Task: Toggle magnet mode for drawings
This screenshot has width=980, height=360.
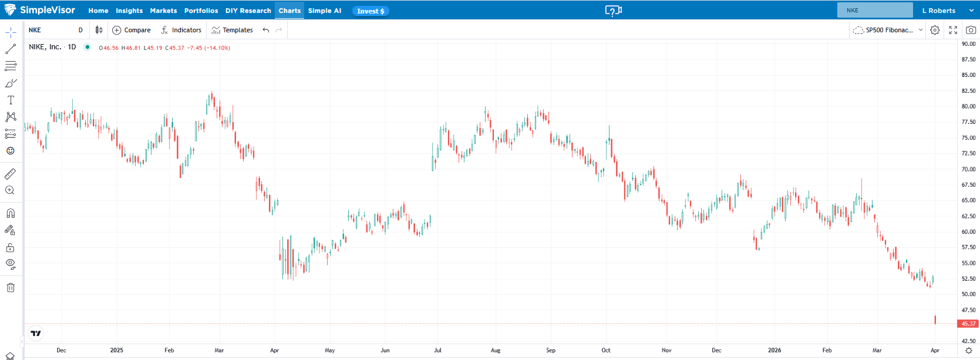Action: pos(11,213)
